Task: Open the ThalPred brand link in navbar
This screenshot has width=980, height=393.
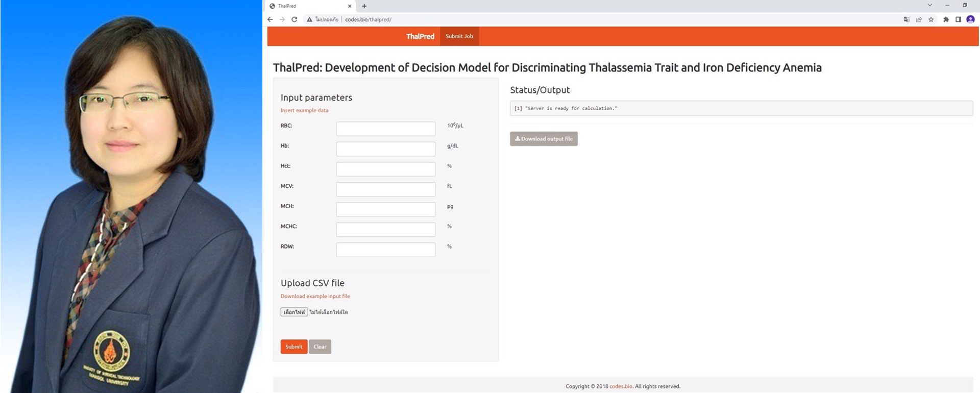Action: coord(420,36)
